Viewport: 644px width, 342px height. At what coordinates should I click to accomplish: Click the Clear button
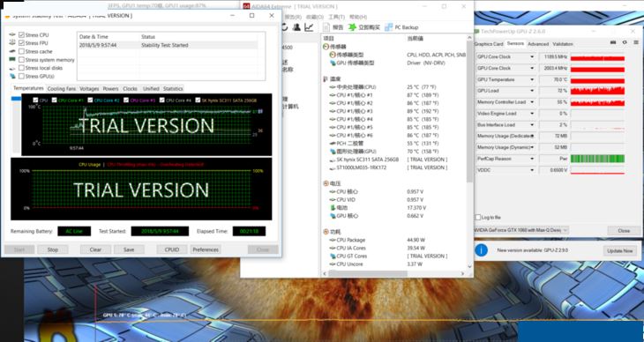pos(95,249)
